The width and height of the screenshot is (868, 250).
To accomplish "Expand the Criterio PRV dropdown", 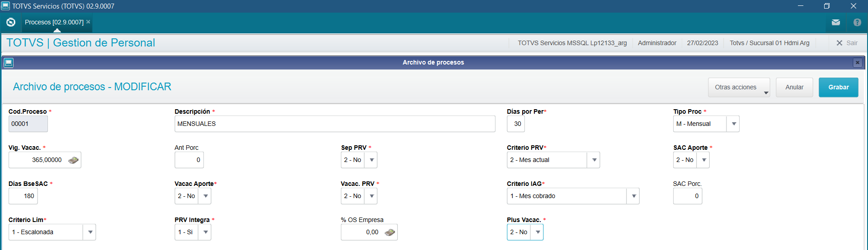I will (594, 160).
